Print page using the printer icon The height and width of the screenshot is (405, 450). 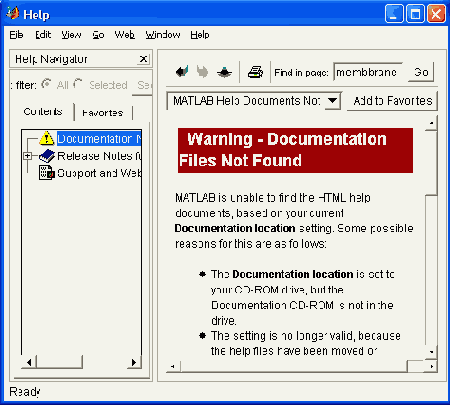click(x=255, y=72)
